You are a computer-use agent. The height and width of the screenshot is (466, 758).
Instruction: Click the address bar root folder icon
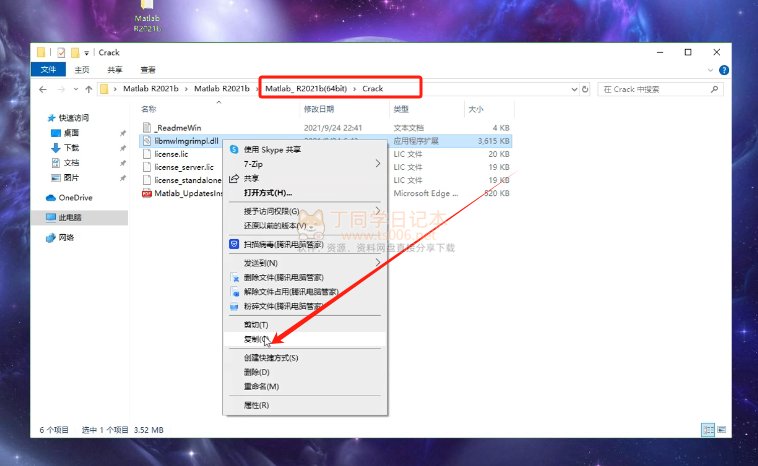(x=104, y=89)
